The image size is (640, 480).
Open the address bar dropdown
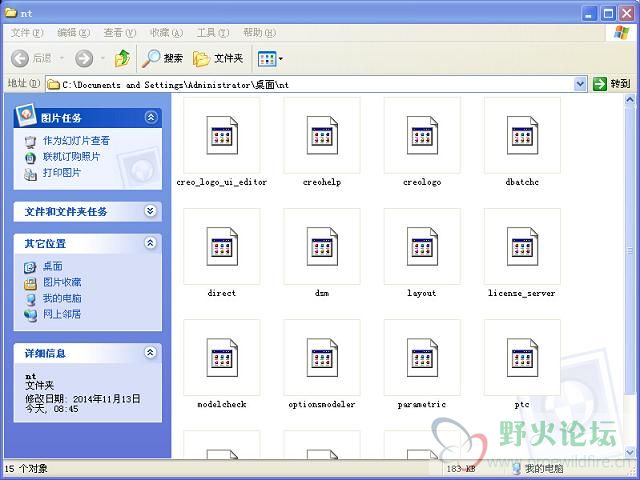tap(580, 84)
